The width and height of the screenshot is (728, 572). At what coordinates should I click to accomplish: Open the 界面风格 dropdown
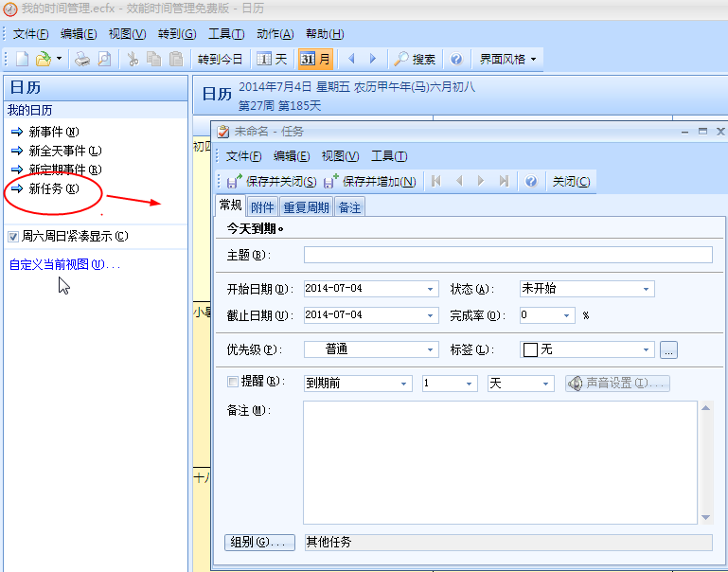coord(507,59)
